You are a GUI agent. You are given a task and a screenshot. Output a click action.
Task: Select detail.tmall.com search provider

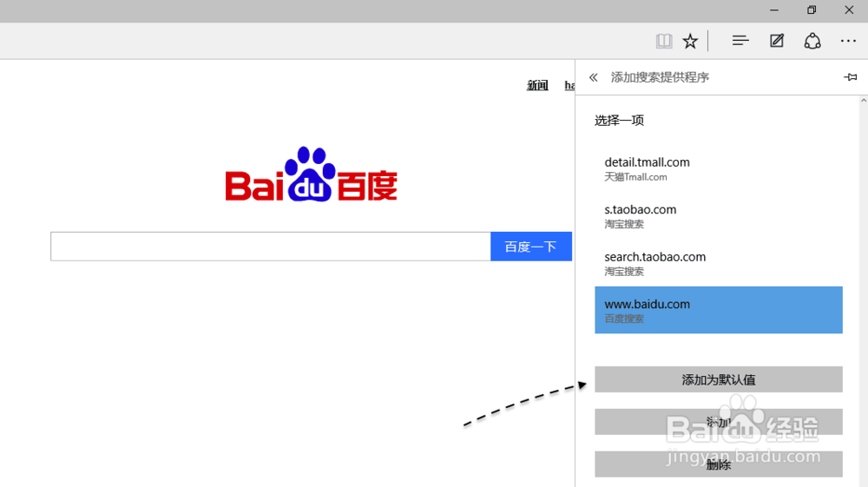click(719, 168)
